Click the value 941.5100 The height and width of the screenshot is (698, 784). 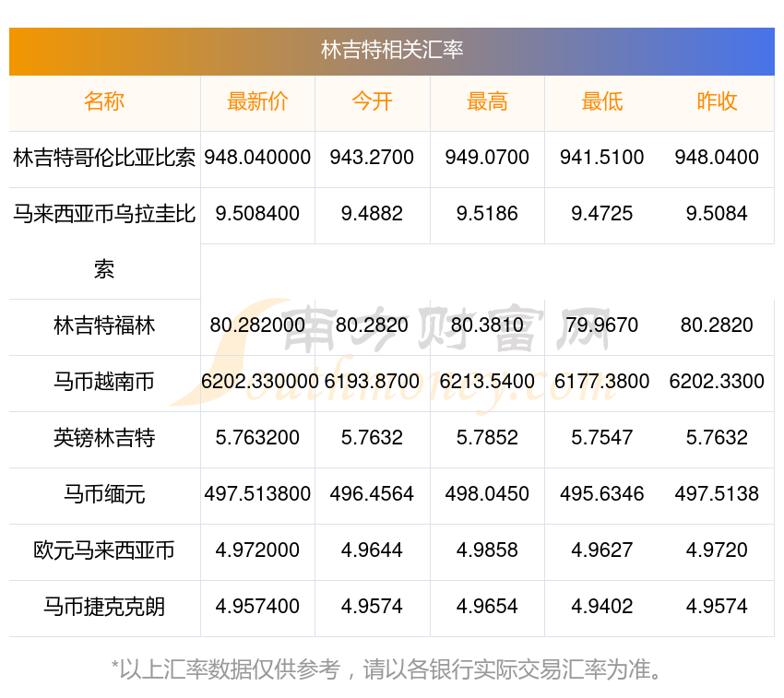coord(602,158)
